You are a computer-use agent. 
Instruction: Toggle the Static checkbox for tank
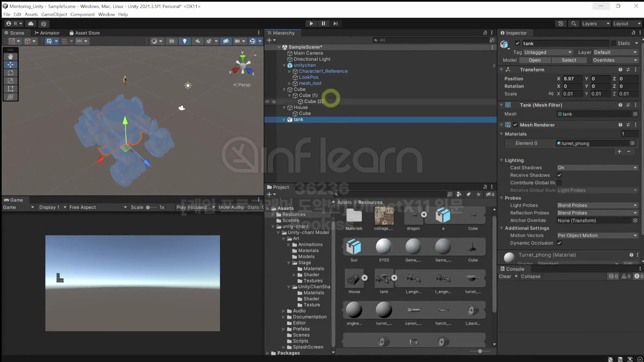pos(613,43)
